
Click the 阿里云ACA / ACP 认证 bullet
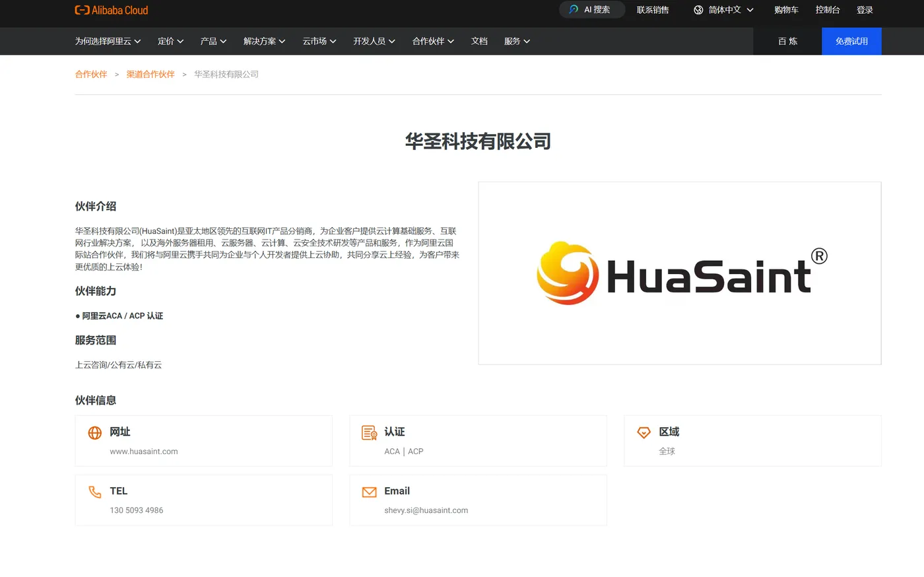[119, 316]
